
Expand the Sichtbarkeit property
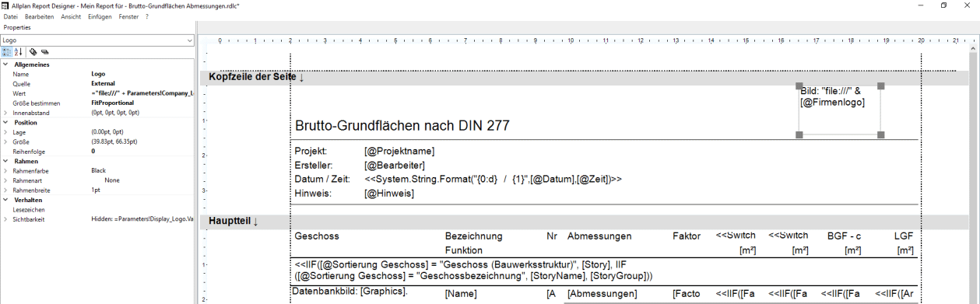point(5,219)
